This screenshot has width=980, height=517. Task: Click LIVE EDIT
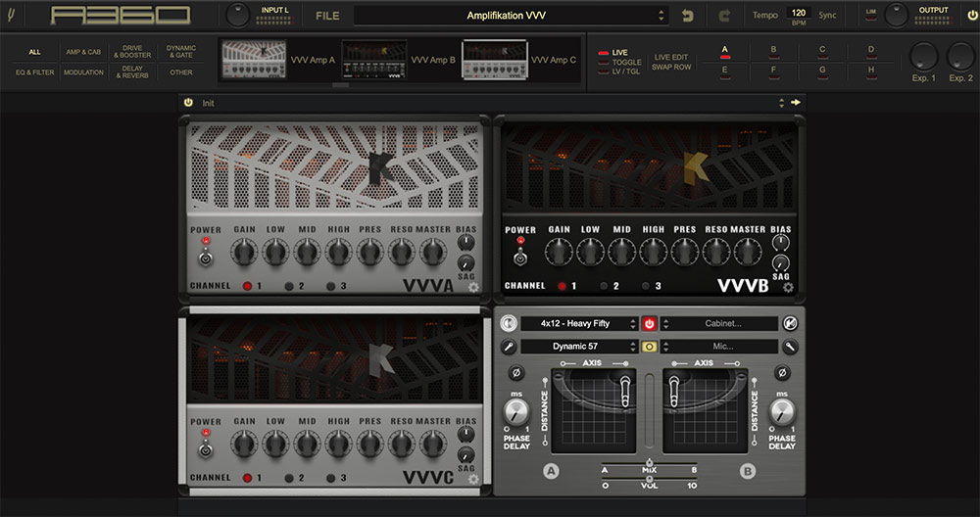(x=671, y=57)
